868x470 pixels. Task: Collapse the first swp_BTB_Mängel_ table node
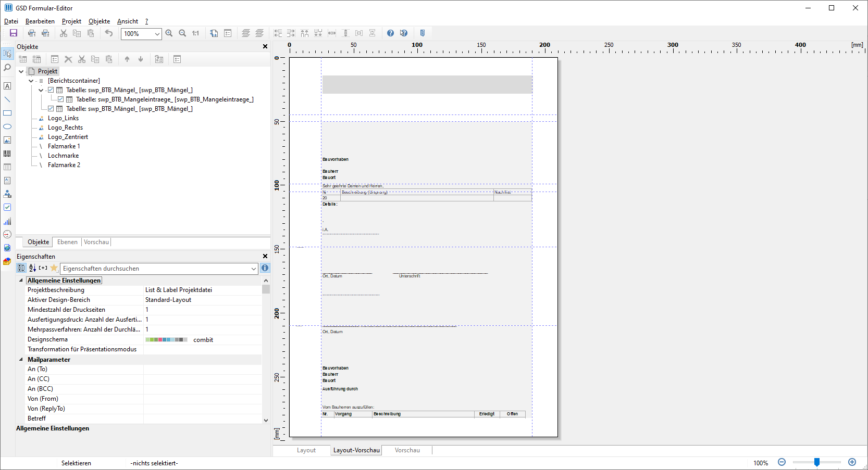41,90
